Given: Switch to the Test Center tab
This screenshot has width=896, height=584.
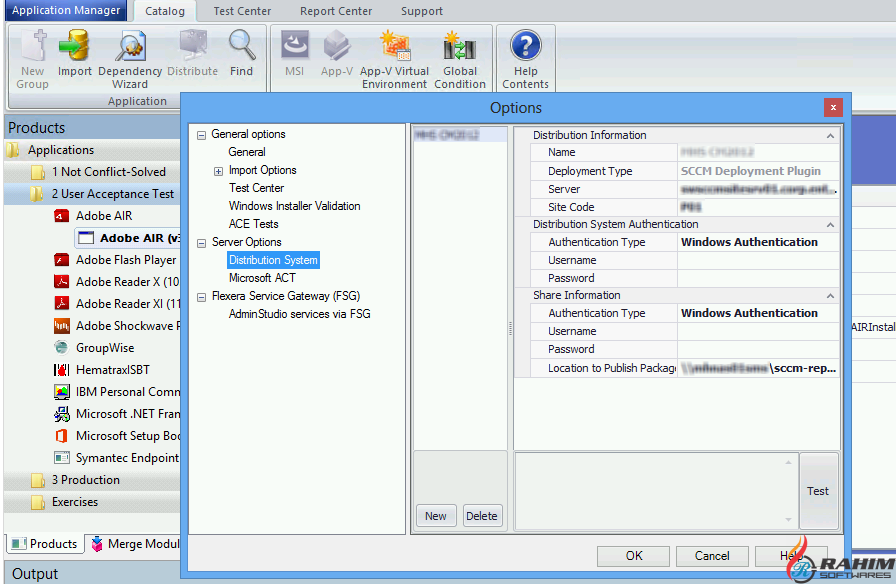Looking at the screenshot, I should [242, 11].
